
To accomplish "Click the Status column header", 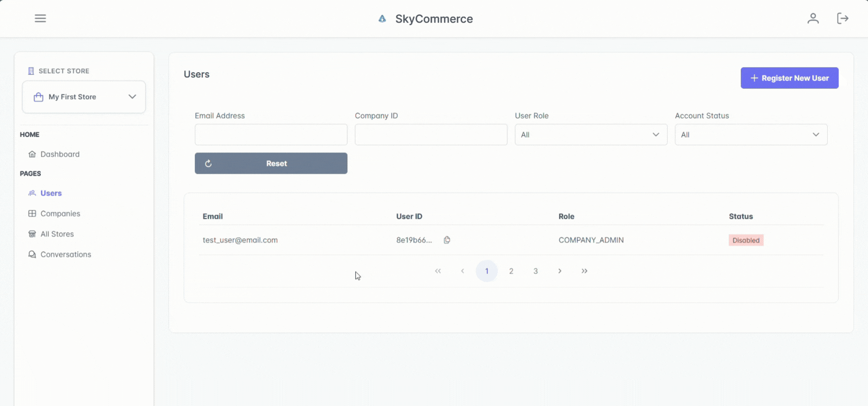I will point(741,216).
